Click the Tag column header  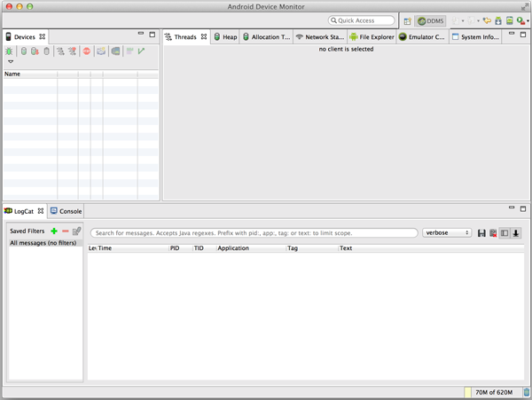[x=312, y=248]
